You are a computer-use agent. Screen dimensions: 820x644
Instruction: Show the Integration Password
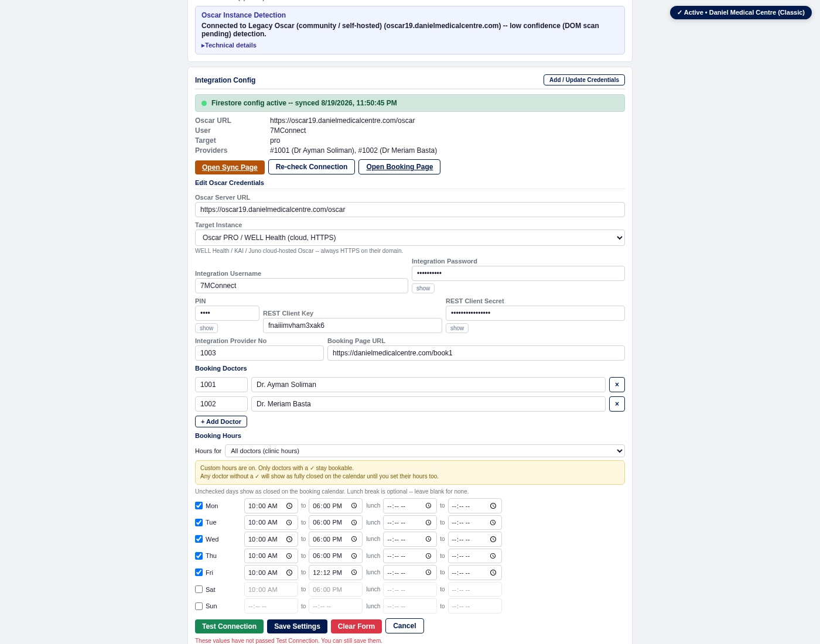pos(423,289)
